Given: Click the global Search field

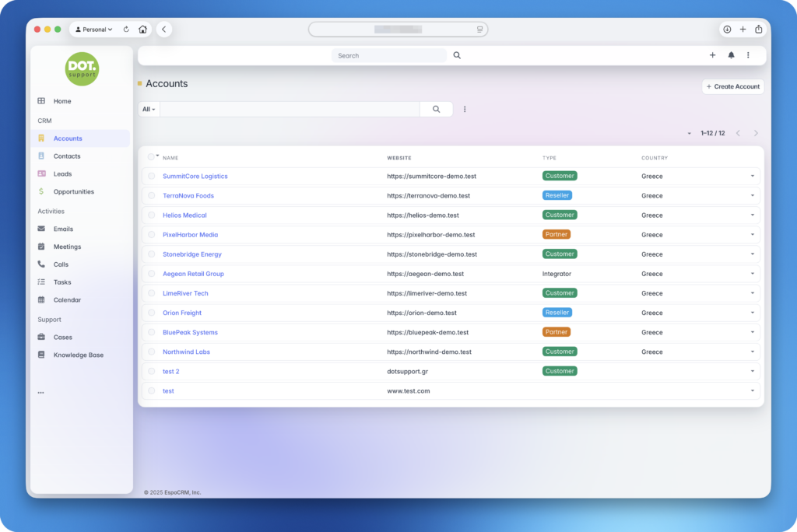Looking at the screenshot, I should tap(389, 55).
